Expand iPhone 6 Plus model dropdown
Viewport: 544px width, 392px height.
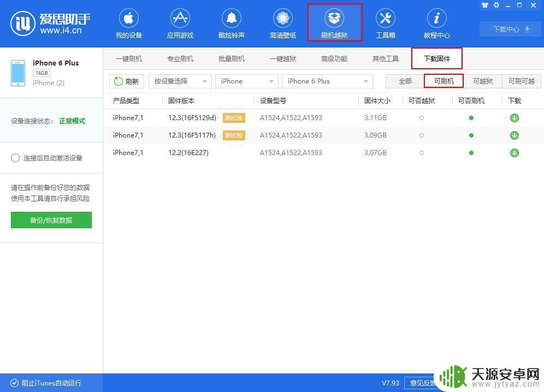coord(327,81)
